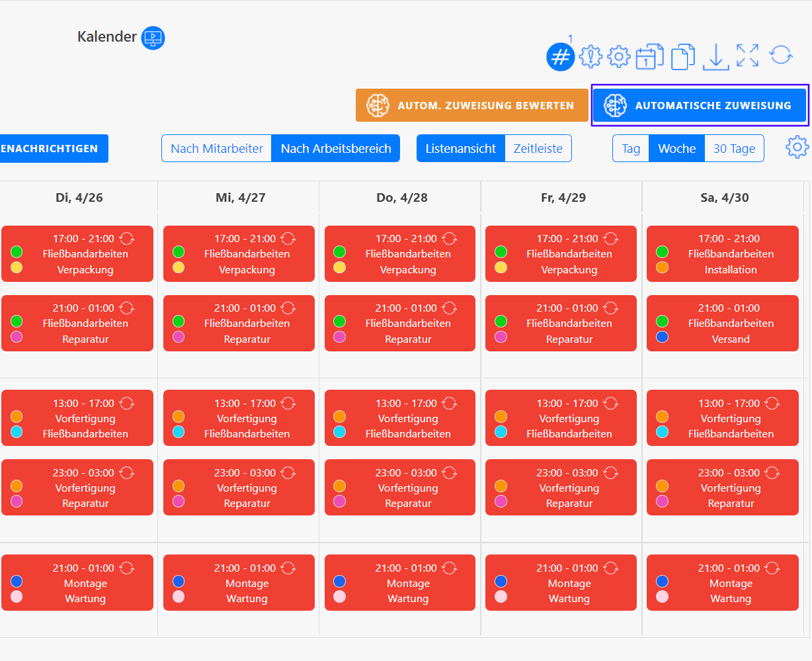Switch to the 30 Tage calendar range

734,149
